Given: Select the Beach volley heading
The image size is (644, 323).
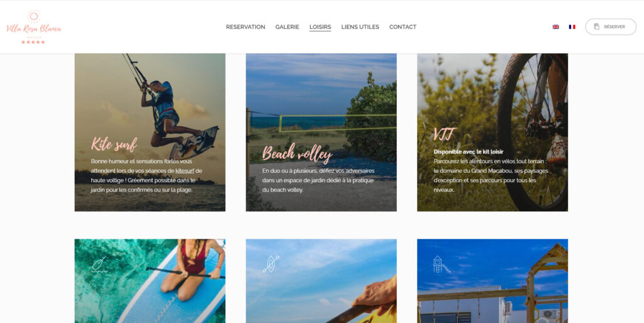Looking at the screenshot, I should 297,154.
